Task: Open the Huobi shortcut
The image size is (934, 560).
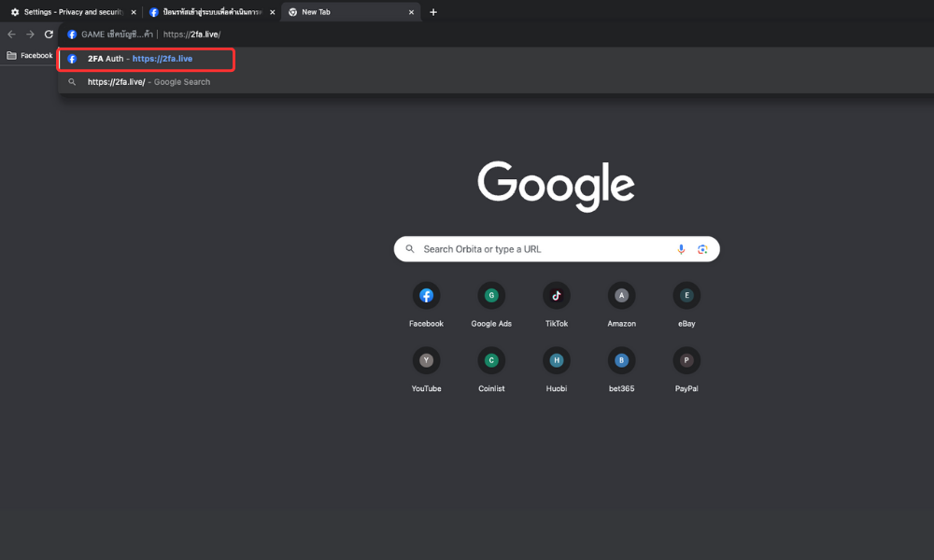Action: 557,369
